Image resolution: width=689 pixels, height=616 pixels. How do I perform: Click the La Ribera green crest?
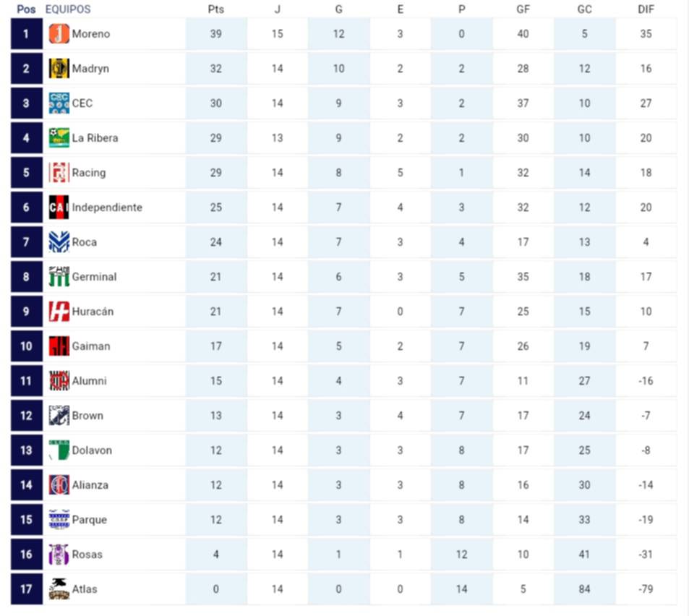pyautogui.click(x=59, y=138)
